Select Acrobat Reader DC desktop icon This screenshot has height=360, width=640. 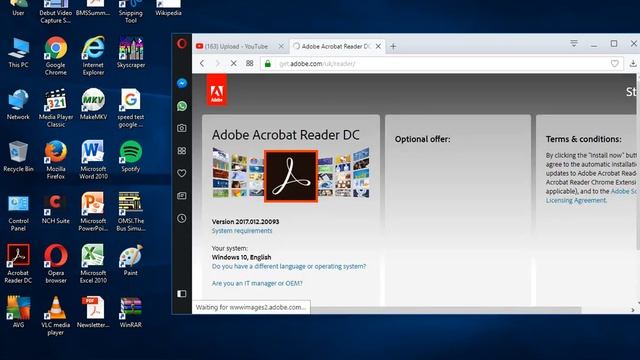tap(18, 264)
